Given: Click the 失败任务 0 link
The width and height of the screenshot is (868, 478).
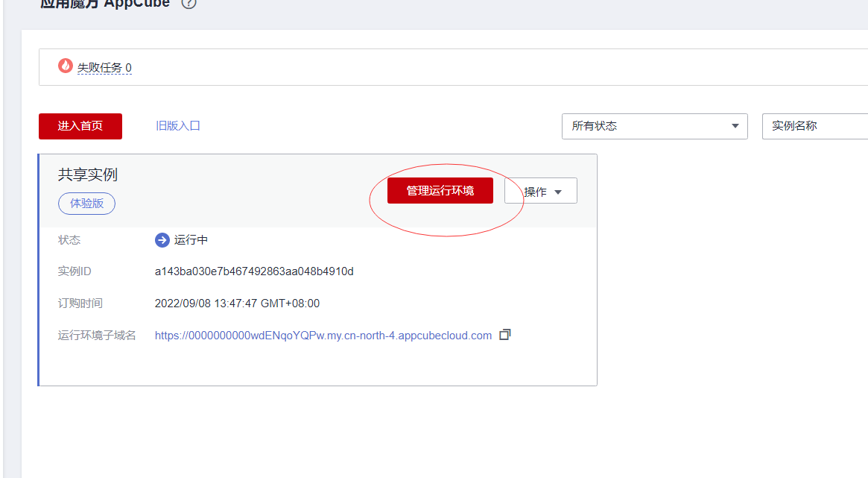Looking at the screenshot, I should (104, 68).
